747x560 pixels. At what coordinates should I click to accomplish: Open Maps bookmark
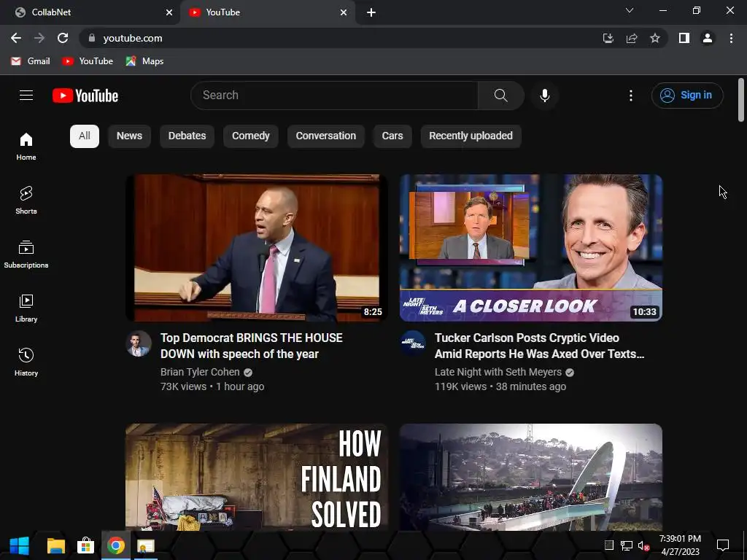145,61
